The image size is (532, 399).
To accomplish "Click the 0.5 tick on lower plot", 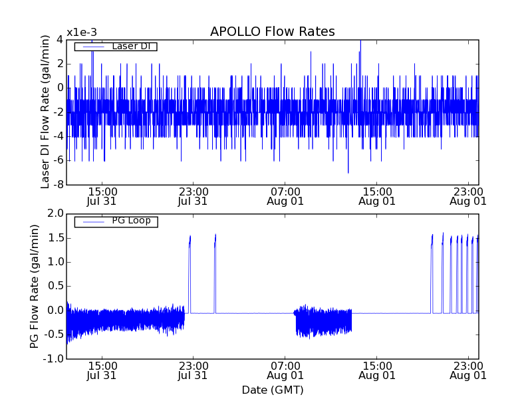I will [x=56, y=286].
